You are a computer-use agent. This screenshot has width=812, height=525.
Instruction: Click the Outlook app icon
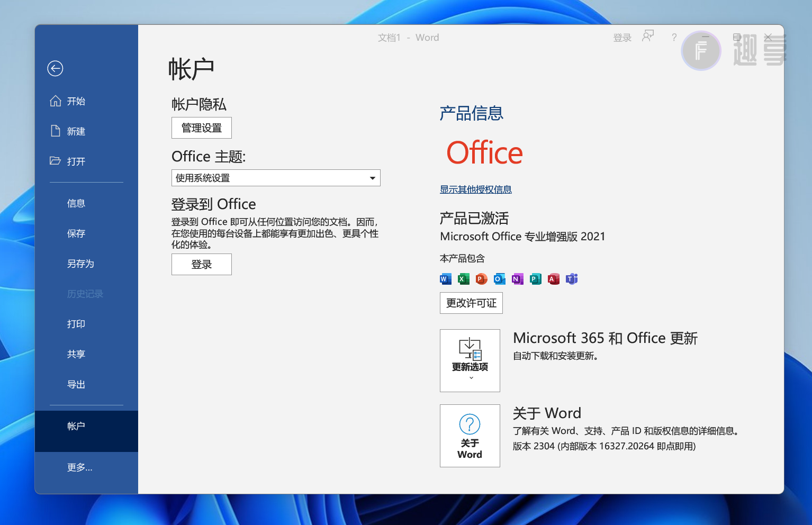500,279
